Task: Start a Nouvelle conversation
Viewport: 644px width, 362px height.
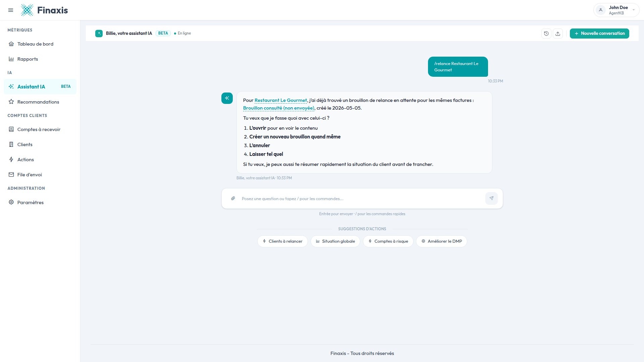Action: [x=599, y=34]
